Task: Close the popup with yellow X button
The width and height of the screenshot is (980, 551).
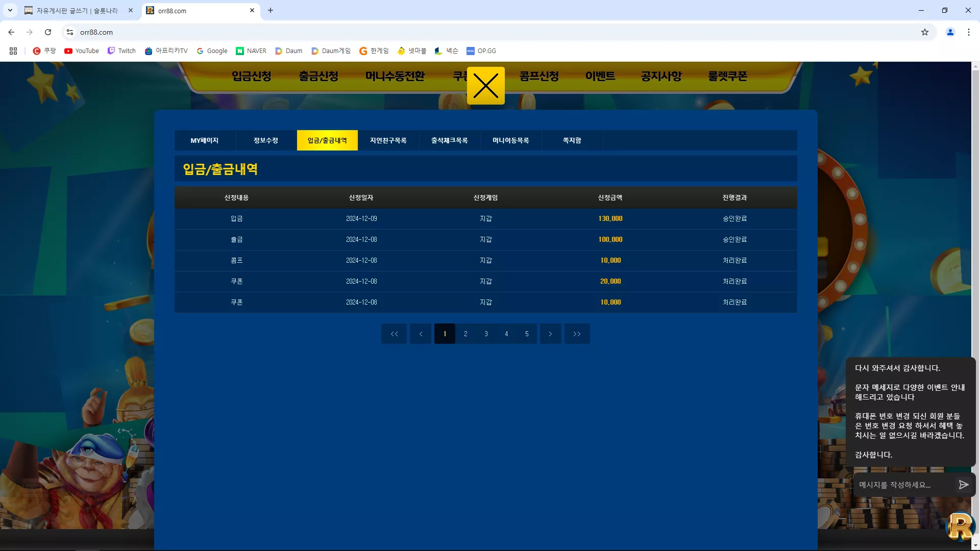Action: point(485,86)
